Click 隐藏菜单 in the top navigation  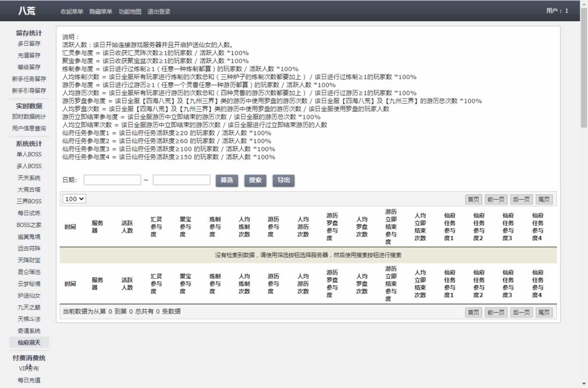coord(101,12)
